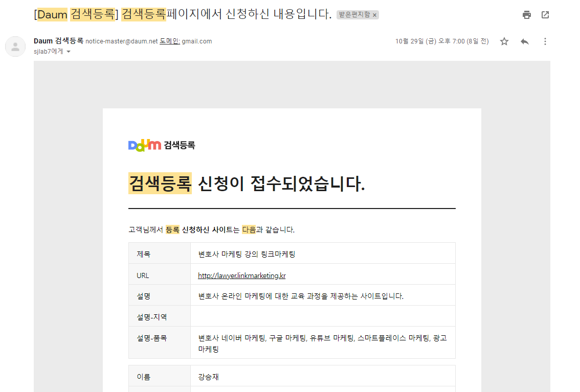Open the lawyer.linkmarketing.kr link
The image size is (580, 392).
pos(241,275)
